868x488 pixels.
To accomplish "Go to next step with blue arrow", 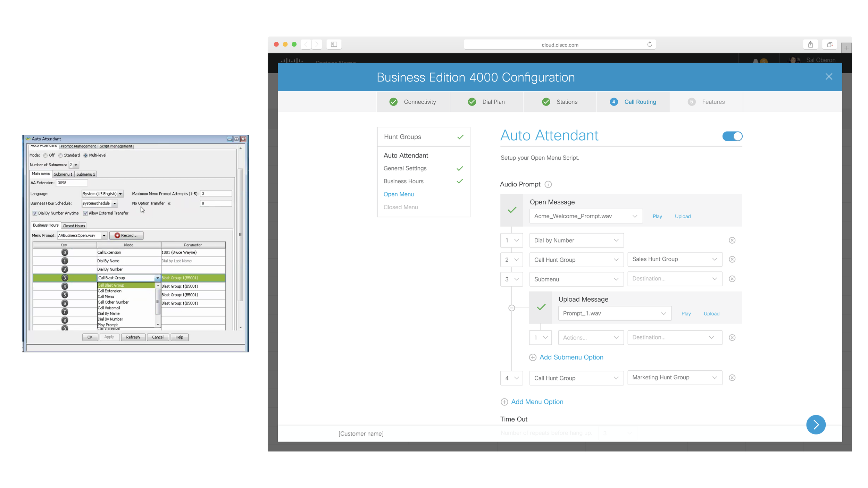I will pyautogui.click(x=816, y=424).
